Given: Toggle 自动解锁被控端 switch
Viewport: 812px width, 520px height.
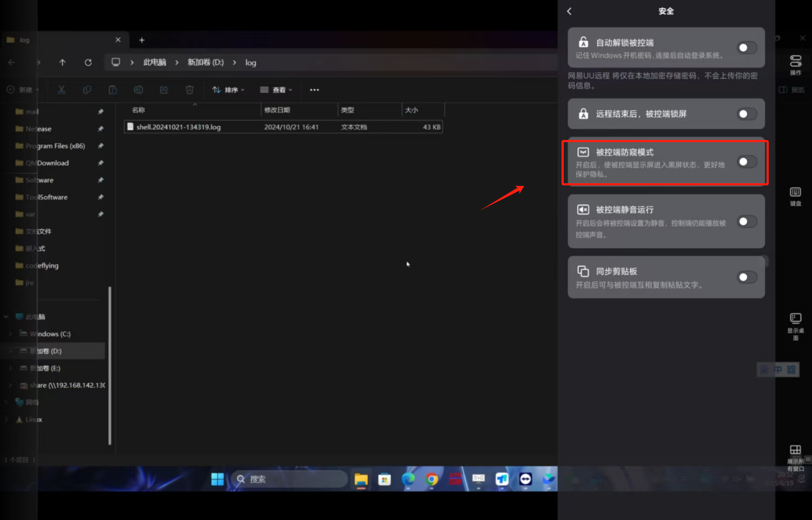Looking at the screenshot, I should pos(747,48).
